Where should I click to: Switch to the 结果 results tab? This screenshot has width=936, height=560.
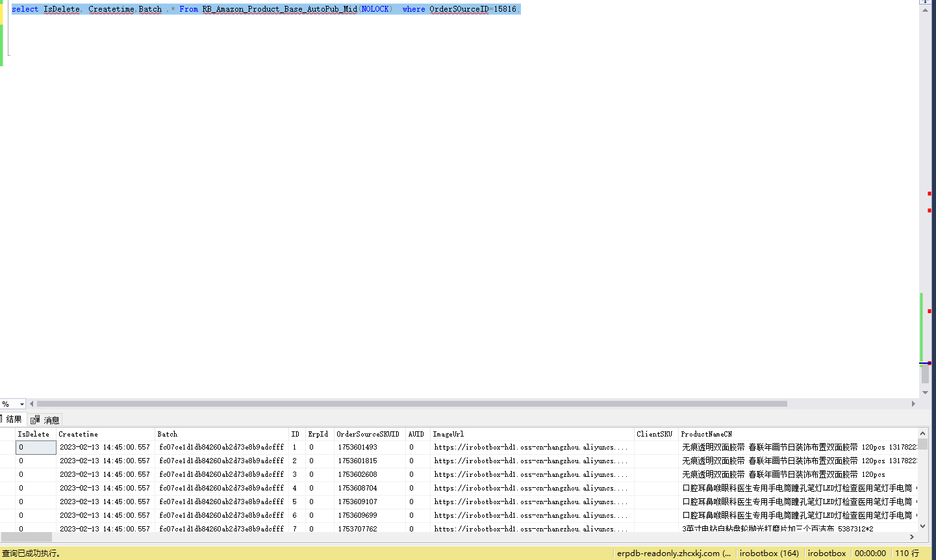tap(12, 420)
